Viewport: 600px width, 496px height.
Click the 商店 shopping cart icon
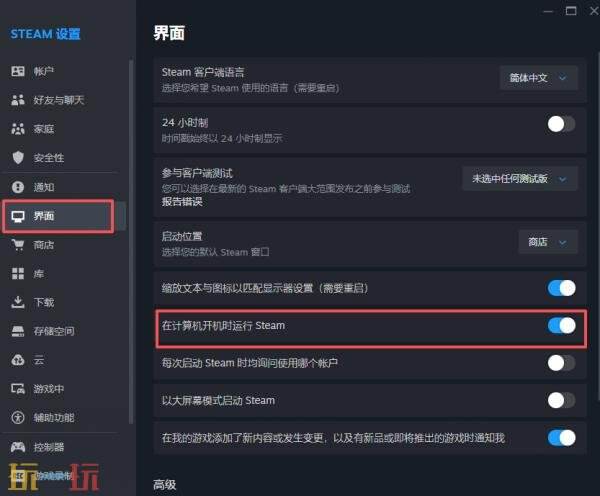[18, 245]
